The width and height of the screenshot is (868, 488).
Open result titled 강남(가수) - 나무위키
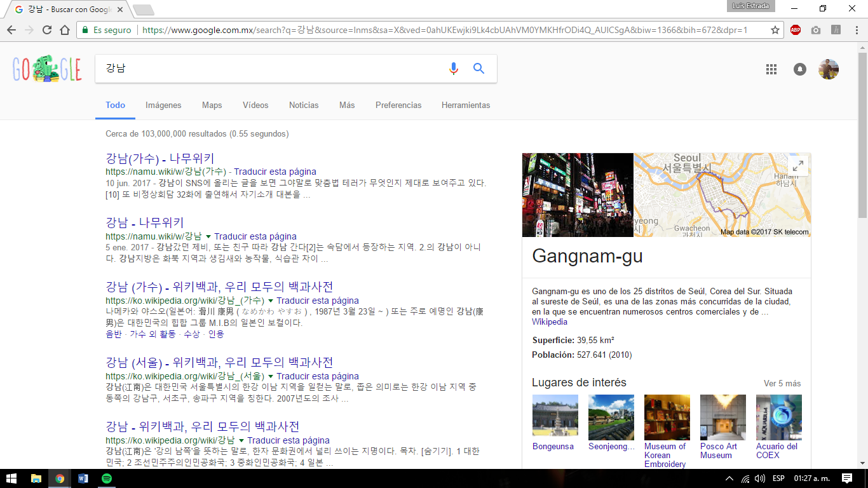160,158
